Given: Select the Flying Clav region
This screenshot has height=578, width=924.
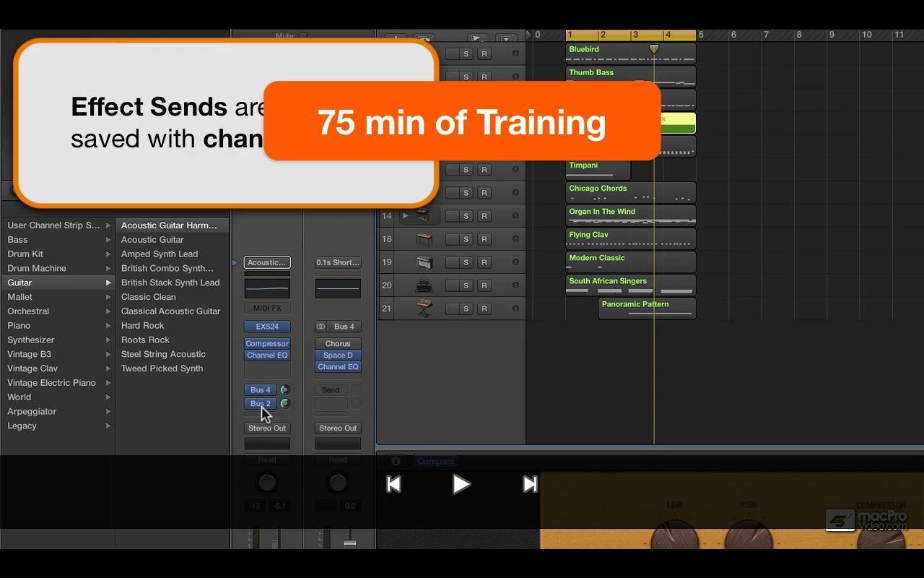Looking at the screenshot, I should (x=630, y=239).
